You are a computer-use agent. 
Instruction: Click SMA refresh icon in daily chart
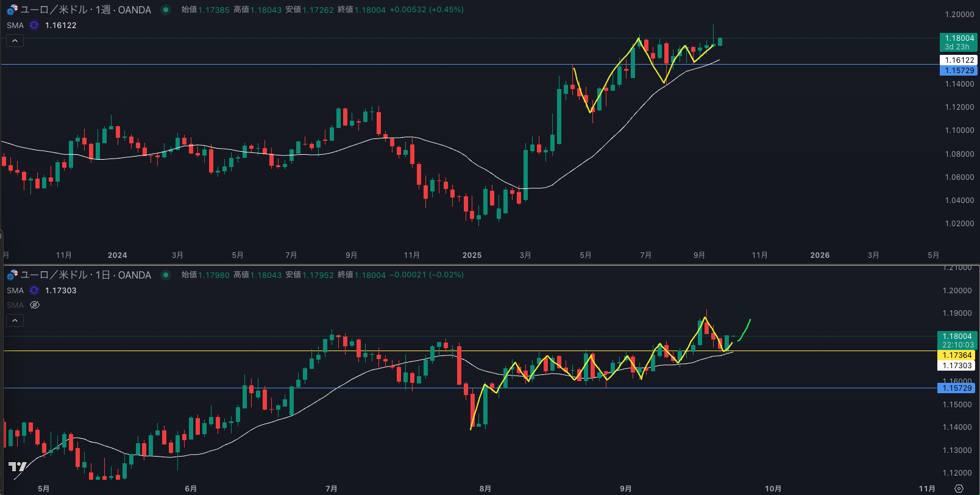[34, 290]
